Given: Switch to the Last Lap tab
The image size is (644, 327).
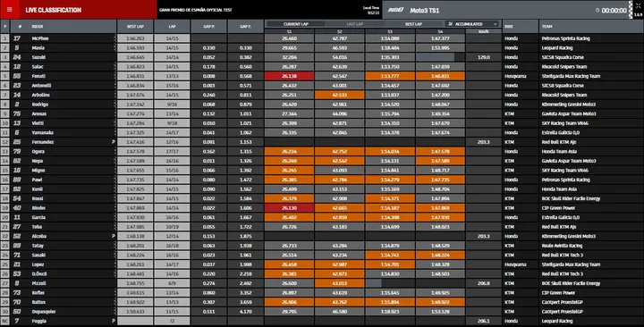Looking at the screenshot, I should coord(355,24).
